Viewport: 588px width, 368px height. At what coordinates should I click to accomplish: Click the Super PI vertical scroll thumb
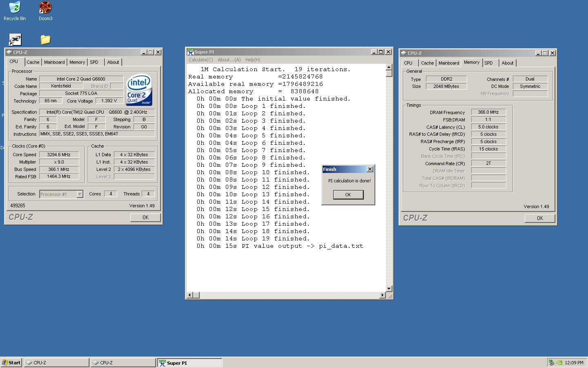(x=389, y=74)
